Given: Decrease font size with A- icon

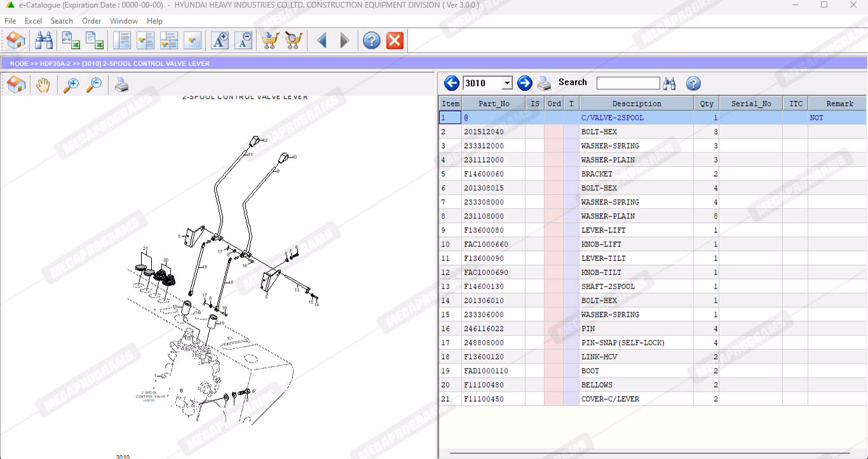Looking at the screenshot, I should tap(243, 41).
